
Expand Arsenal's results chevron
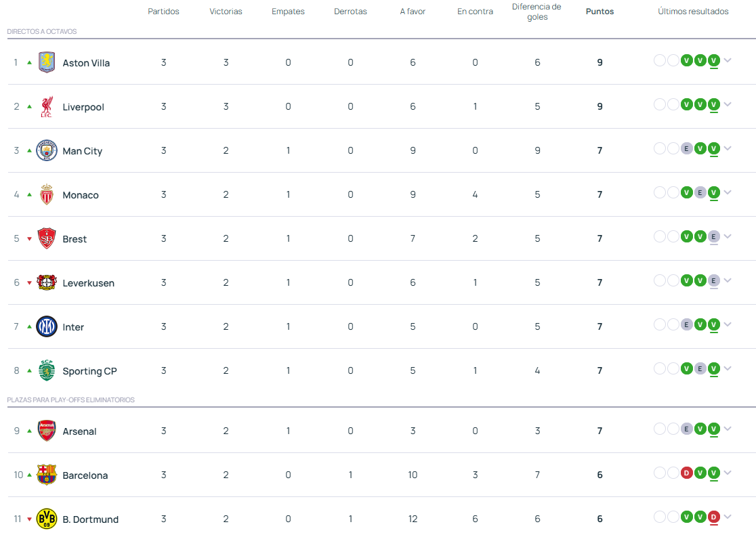[728, 429]
